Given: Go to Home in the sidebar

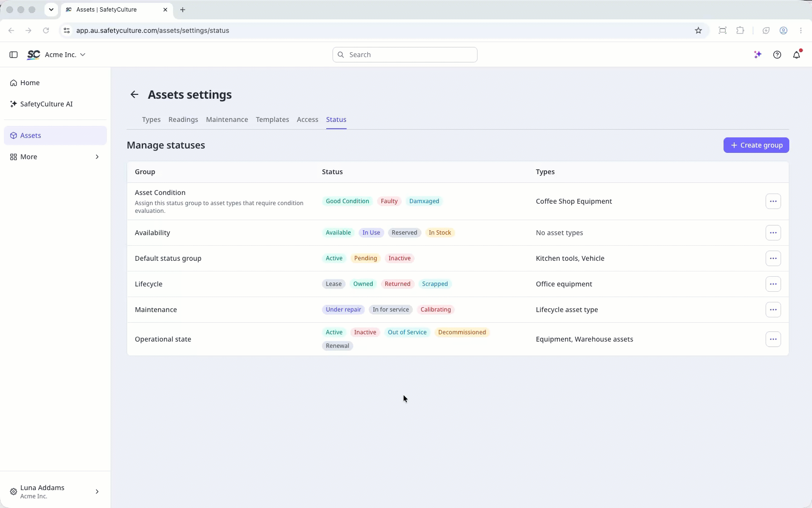Looking at the screenshot, I should [55, 83].
